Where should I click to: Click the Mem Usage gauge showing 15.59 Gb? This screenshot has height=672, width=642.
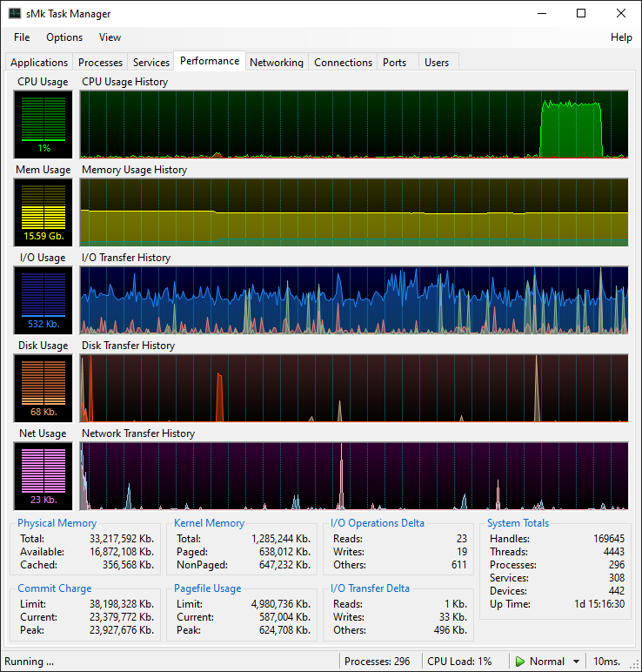(x=43, y=212)
